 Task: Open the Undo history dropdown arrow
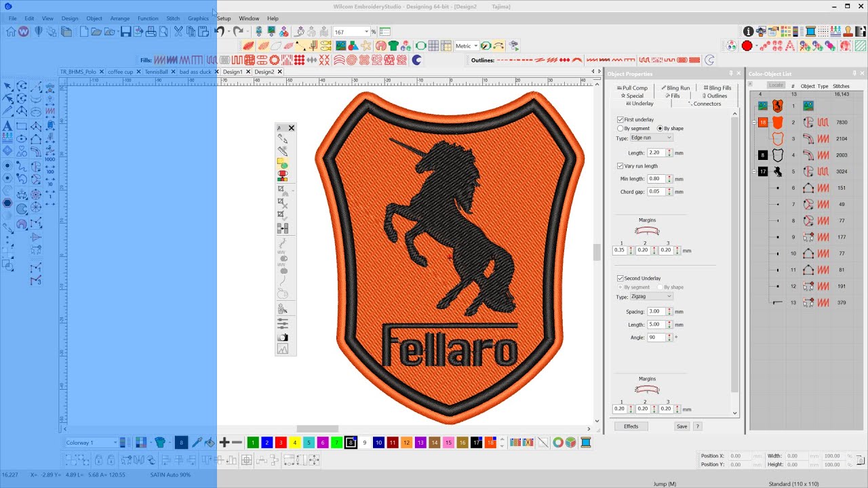click(x=229, y=32)
